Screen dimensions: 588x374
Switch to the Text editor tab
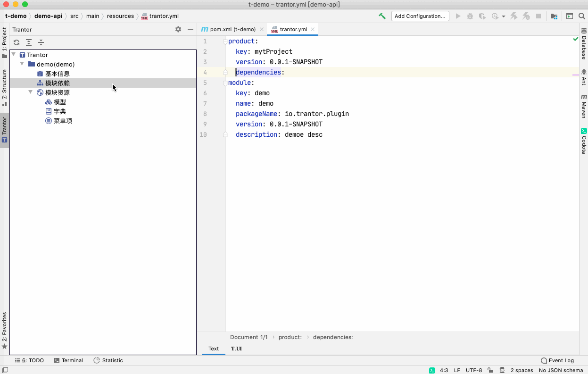(214, 349)
